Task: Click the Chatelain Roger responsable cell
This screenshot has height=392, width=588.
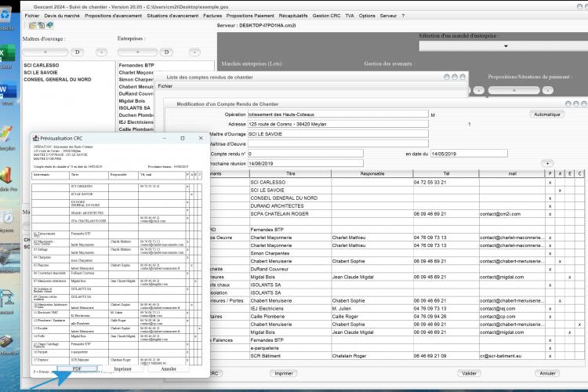Action: point(372,356)
